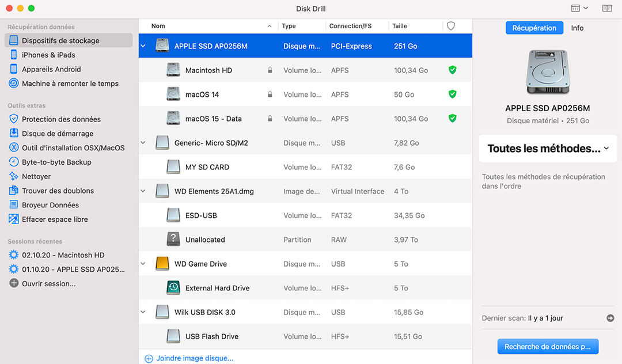Collapse the WD Game Drive disk

pos(143,264)
